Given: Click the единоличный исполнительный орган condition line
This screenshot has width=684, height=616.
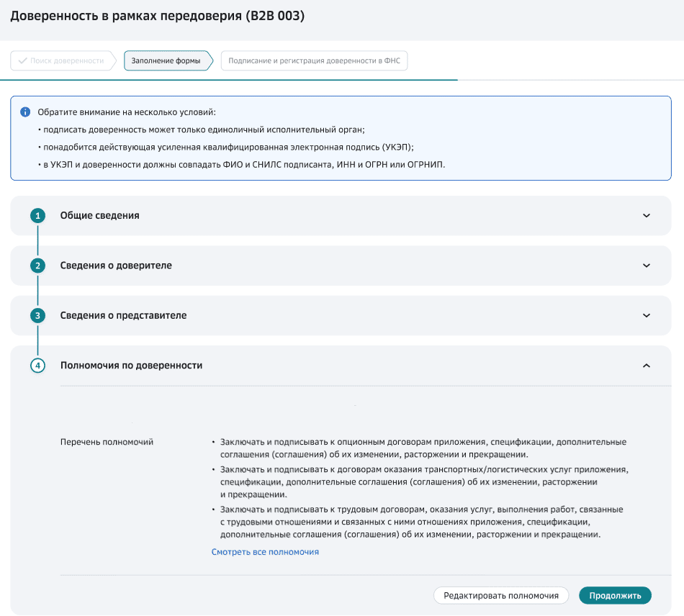Looking at the screenshot, I should (x=201, y=130).
